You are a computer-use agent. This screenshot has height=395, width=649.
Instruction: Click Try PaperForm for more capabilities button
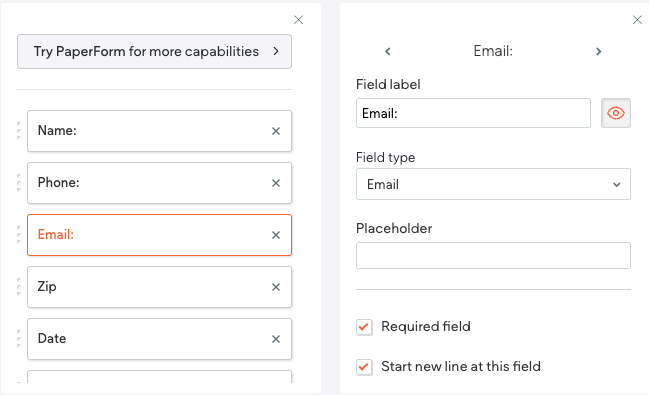click(154, 51)
